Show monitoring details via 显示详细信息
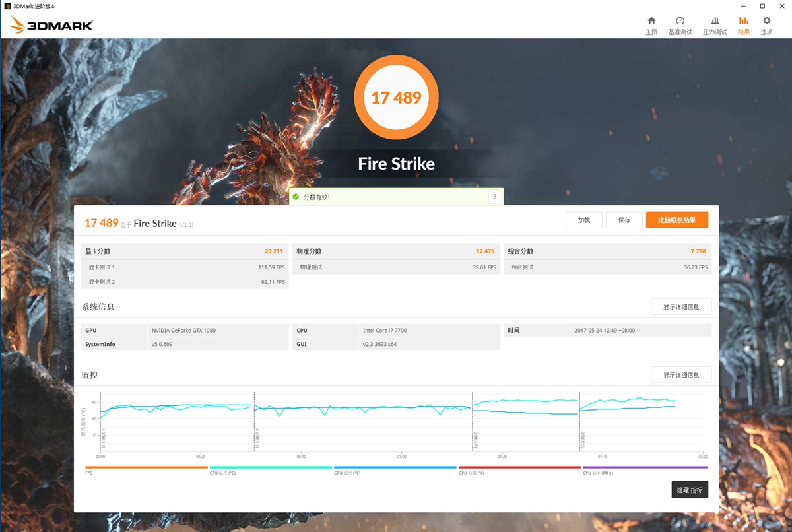792x532 pixels. pyautogui.click(x=681, y=375)
